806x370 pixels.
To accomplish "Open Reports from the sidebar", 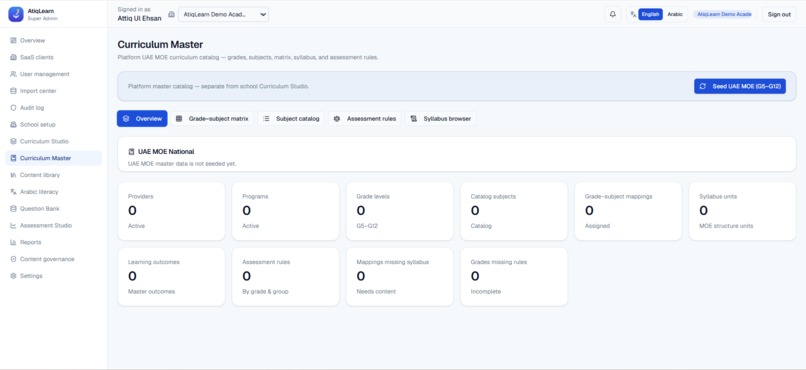I will tap(53, 243).
